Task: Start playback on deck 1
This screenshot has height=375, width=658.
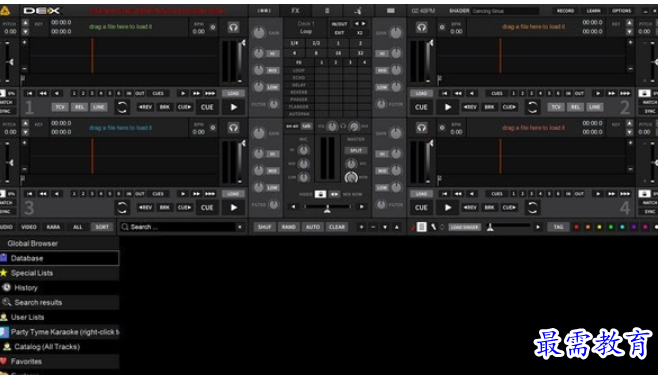Action: point(234,107)
